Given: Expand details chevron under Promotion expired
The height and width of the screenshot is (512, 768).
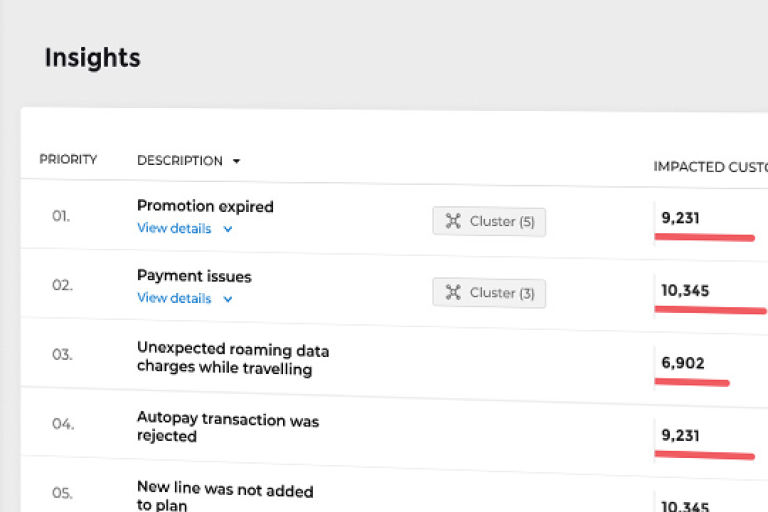Looking at the screenshot, I should (228, 229).
